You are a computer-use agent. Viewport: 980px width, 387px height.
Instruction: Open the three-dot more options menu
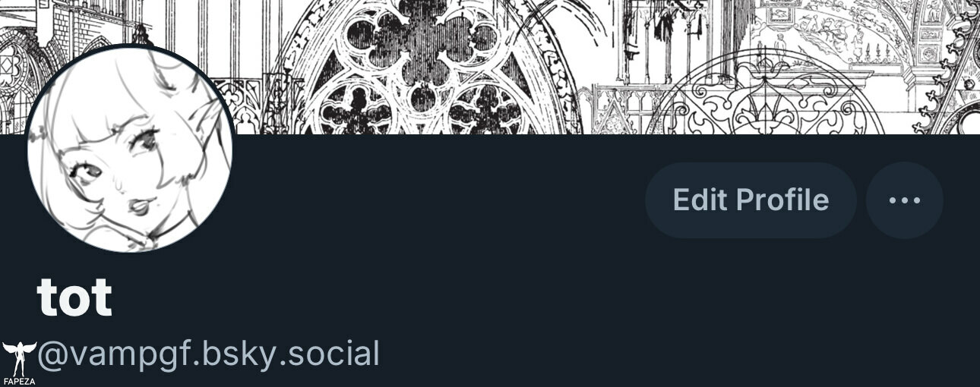tap(904, 200)
